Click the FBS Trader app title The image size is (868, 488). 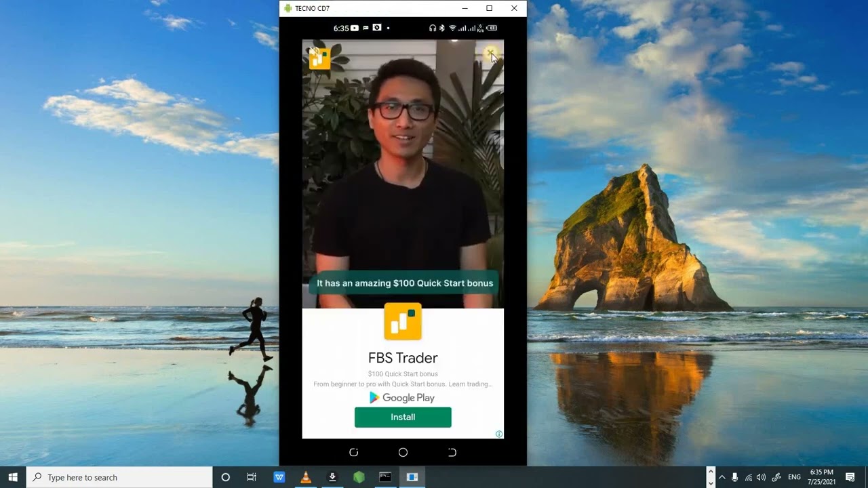[403, 358]
